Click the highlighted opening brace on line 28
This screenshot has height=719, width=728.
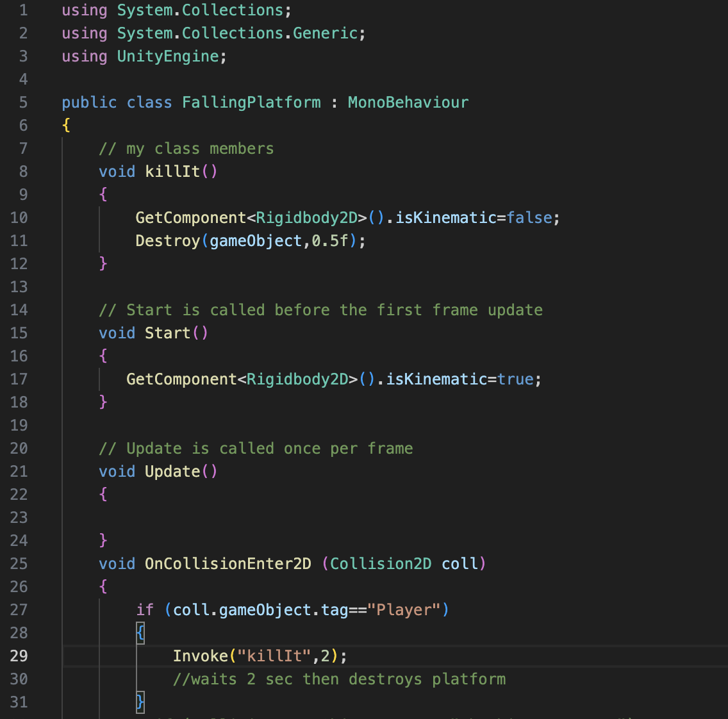pyautogui.click(x=140, y=633)
